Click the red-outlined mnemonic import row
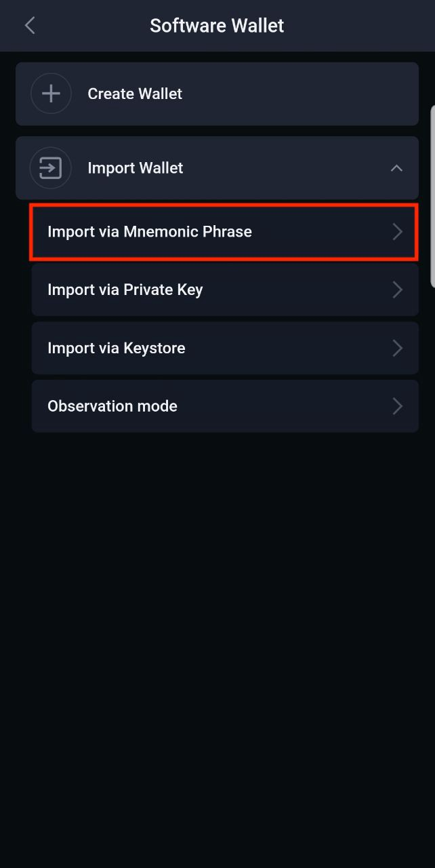The image size is (435, 868). point(224,232)
